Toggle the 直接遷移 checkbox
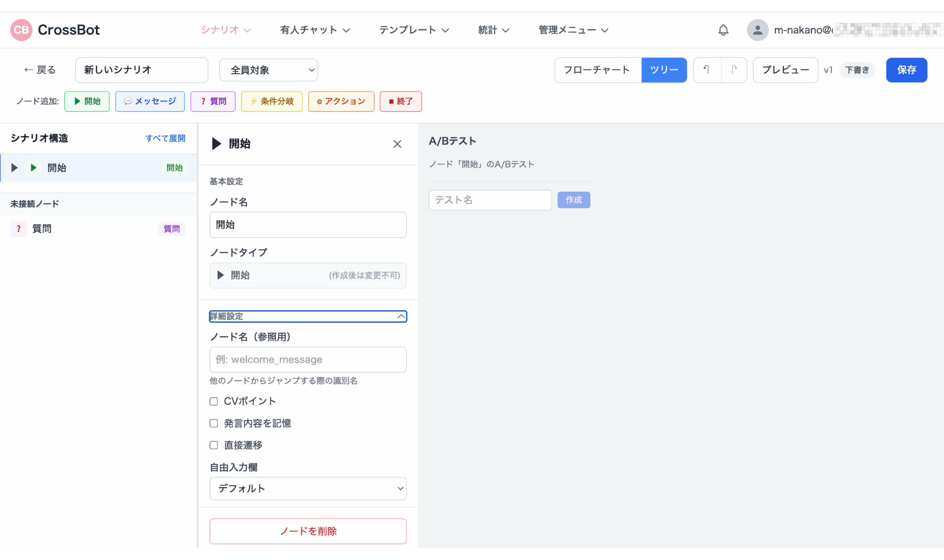The width and height of the screenshot is (944, 560). click(x=214, y=445)
